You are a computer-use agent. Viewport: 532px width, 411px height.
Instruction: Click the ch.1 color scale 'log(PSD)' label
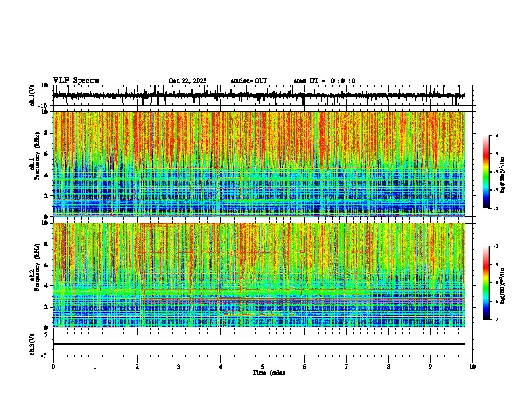503,175
